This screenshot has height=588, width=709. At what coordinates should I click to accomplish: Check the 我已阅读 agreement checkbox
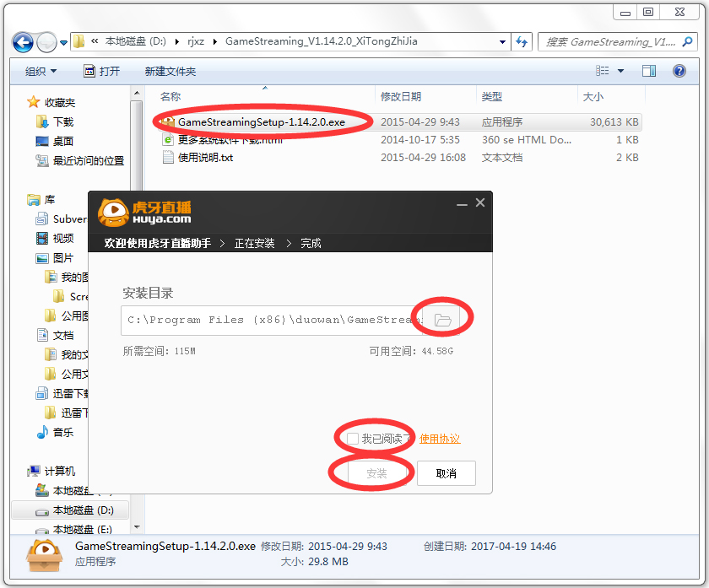pos(353,439)
